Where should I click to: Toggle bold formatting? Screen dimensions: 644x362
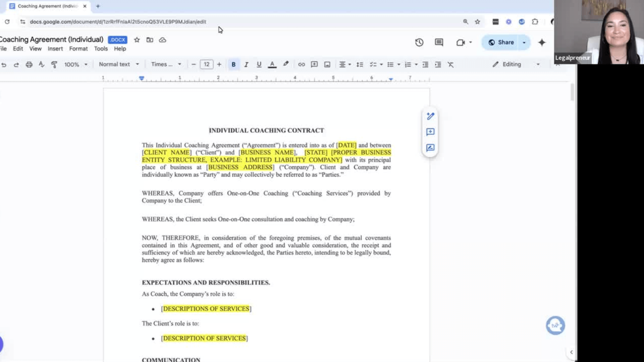[x=233, y=64]
